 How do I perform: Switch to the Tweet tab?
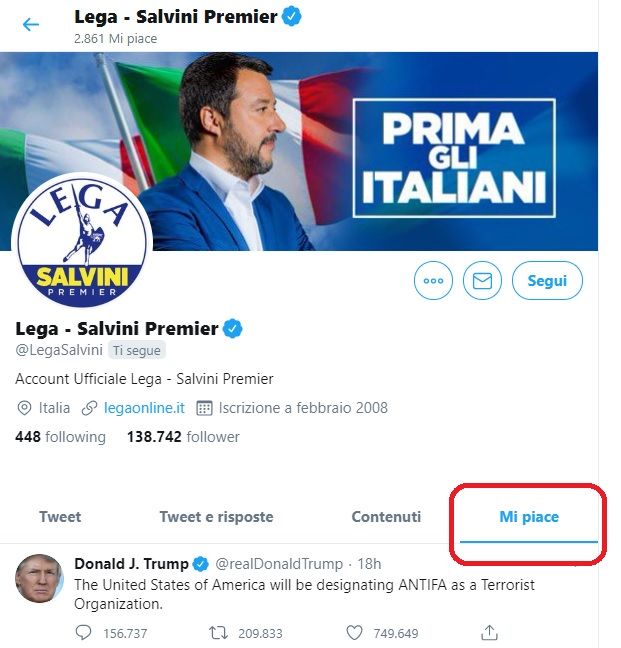tap(60, 517)
